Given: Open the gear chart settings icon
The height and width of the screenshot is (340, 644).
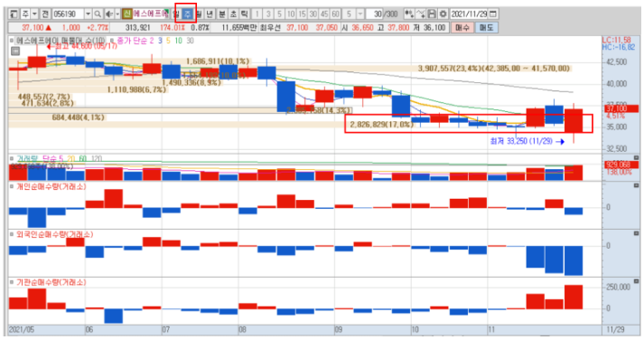Looking at the screenshot, I should (443, 14).
